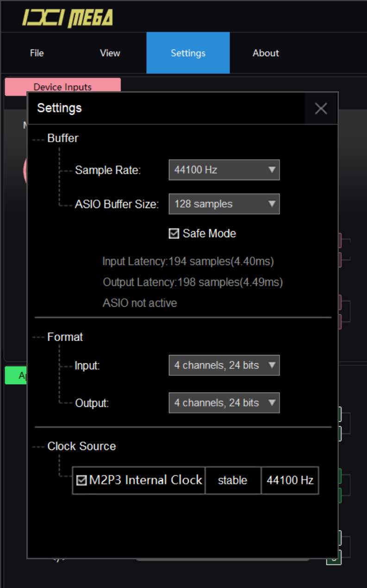Viewport: 367px width, 588px height.
Task: Open the Sample Rate dropdown
Action: pos(224,170)
